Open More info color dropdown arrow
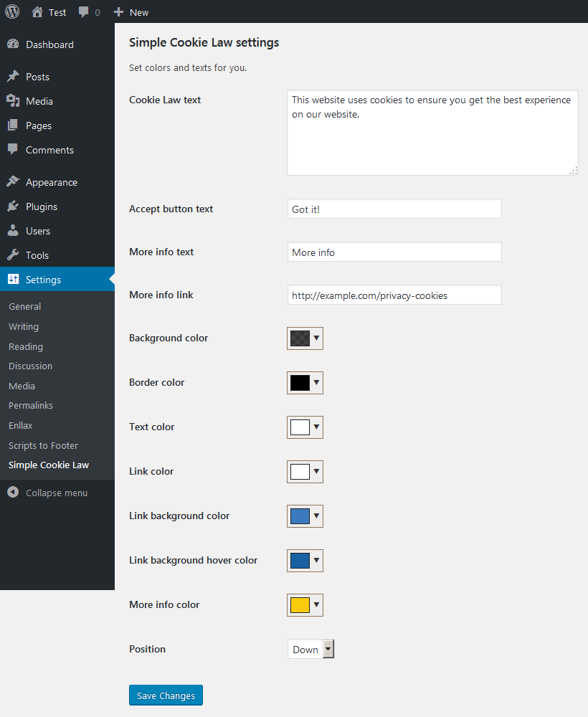The height and width of the screenshot is (717, 588). pos(316,604)
